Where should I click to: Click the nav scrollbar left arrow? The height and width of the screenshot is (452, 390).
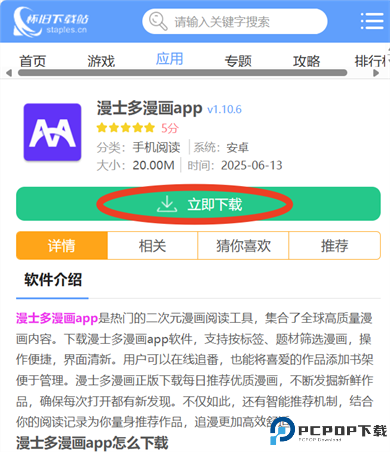[x=9, y=73]
